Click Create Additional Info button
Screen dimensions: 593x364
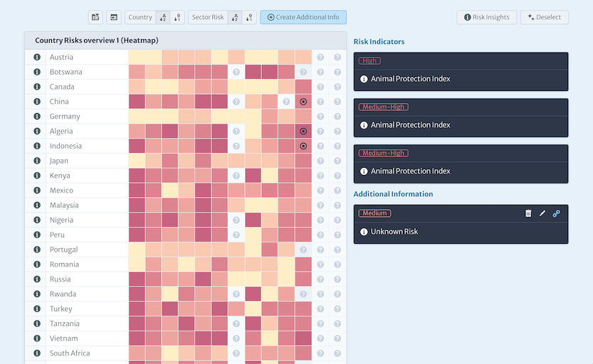pos(303,17)
